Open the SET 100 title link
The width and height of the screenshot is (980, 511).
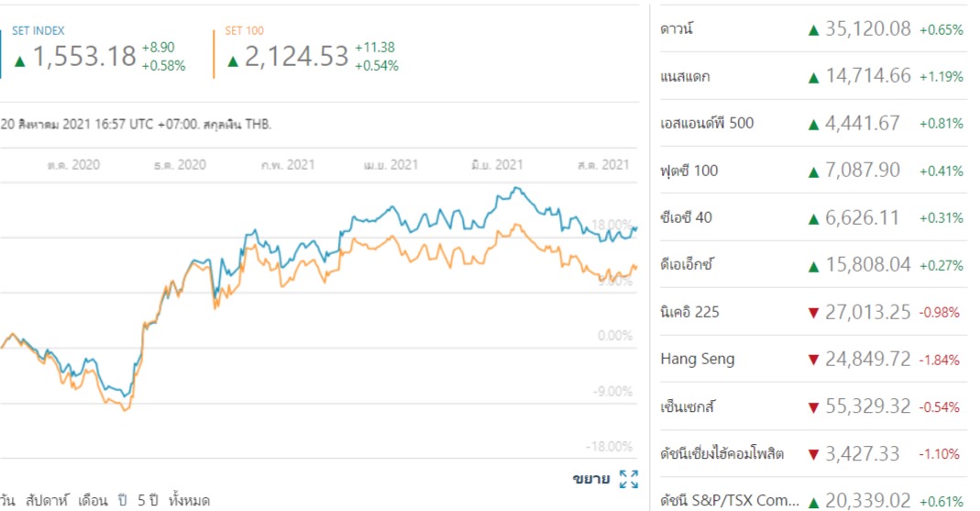click(244, 31)
